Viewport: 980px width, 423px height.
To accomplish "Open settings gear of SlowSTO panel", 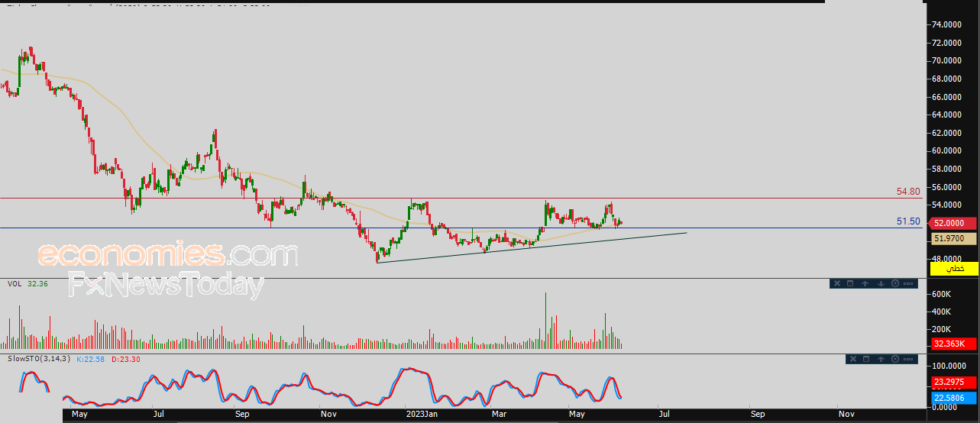I will click(x=895, y=359).
